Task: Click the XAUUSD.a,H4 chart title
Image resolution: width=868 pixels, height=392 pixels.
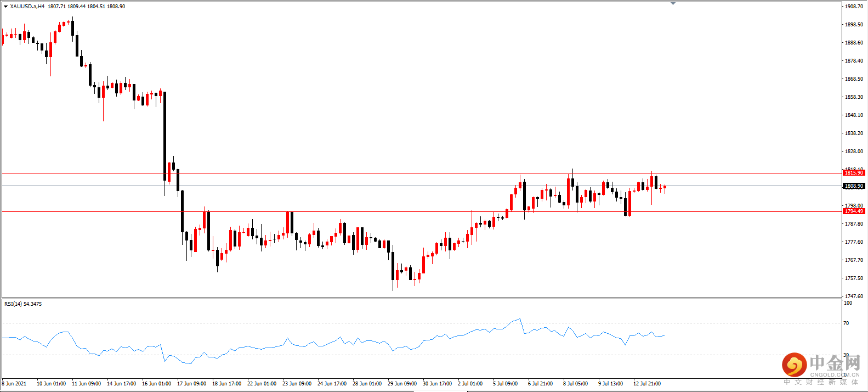Action: pos(27,7)
